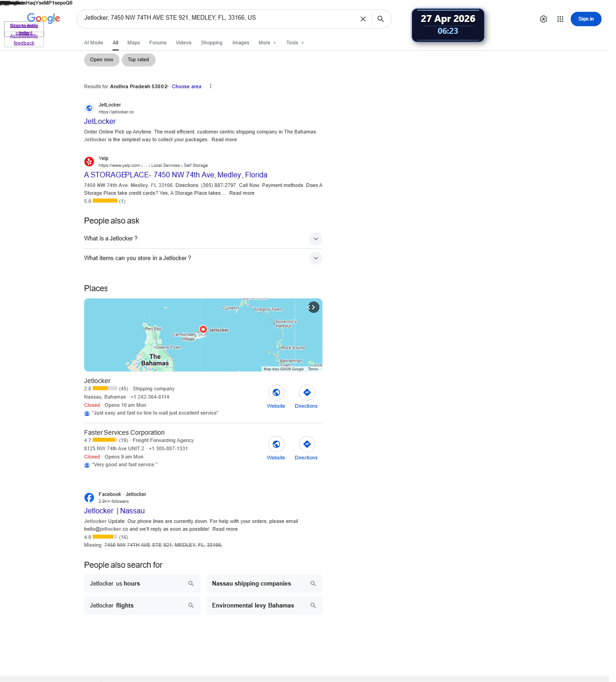Click the Choose area link
The image size is (616, 682).
[186, 87]
